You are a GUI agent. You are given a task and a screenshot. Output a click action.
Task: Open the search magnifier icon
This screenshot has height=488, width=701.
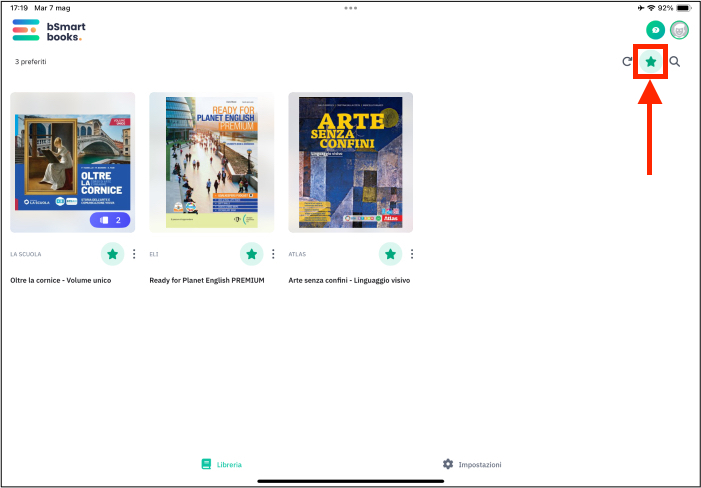[x=675, y=62]
